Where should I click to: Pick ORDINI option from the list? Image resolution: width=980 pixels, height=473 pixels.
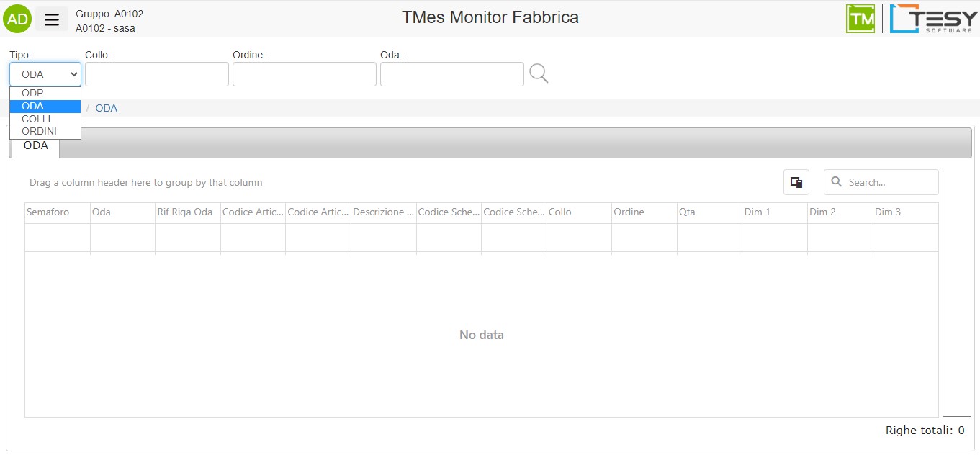coord(39,131)
